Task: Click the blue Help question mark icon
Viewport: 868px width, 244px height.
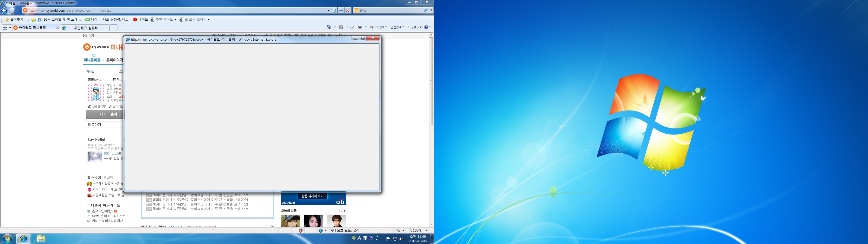Action: point(426,27)
